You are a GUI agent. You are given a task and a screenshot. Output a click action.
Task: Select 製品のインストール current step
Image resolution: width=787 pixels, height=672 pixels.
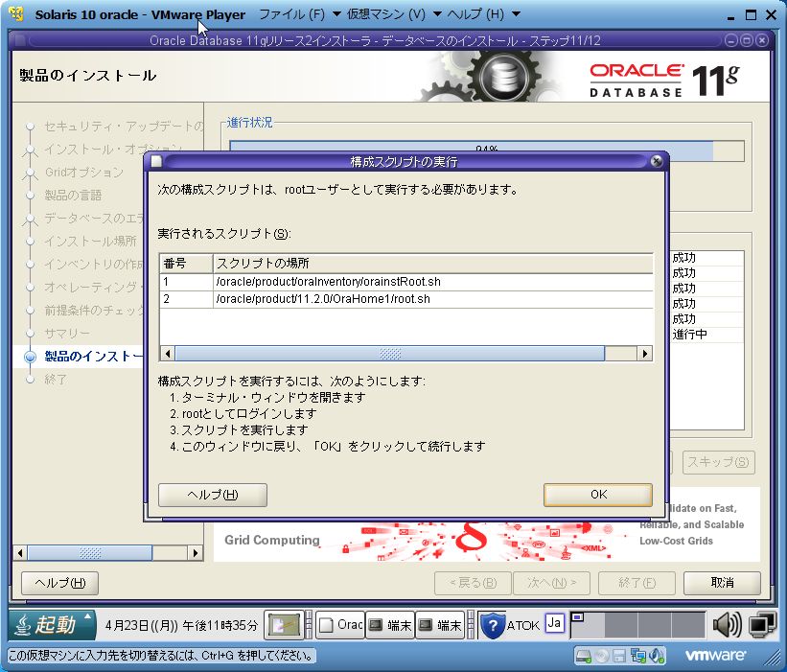pyautogui.click(x=94, y=357)
